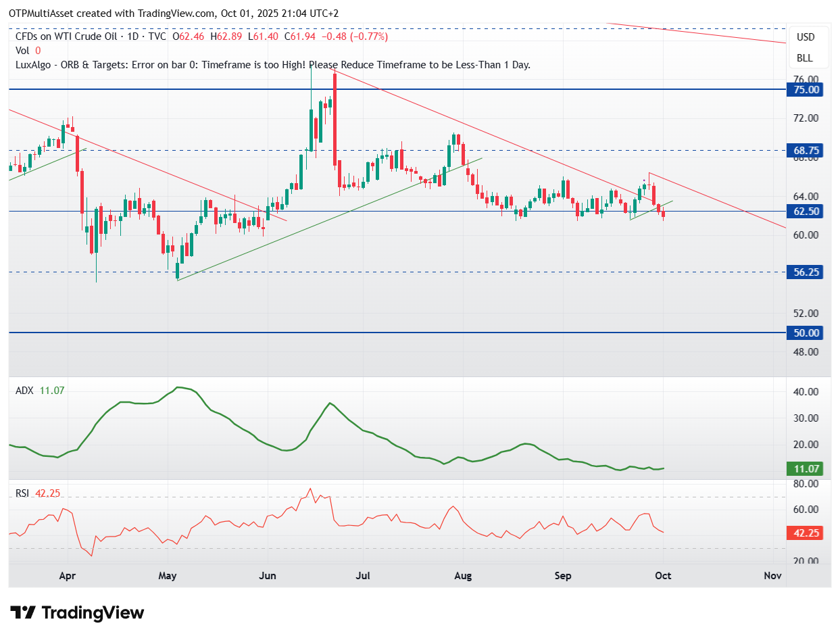Click the Jul label on time axis
The width and height of the screenshot is (840, 638).
point(364,576)
